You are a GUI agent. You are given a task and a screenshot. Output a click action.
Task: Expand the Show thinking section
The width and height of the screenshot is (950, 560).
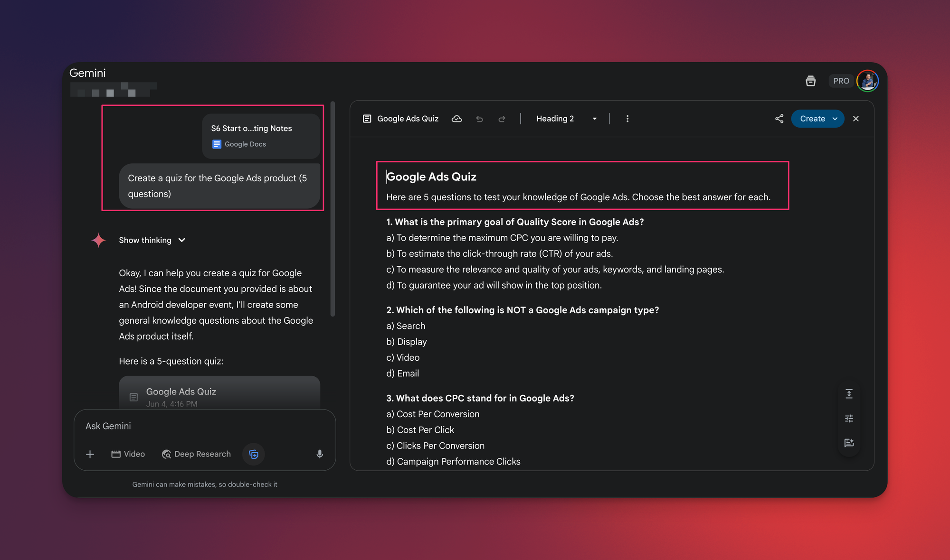pyautogui.click(x=152, y=240)
